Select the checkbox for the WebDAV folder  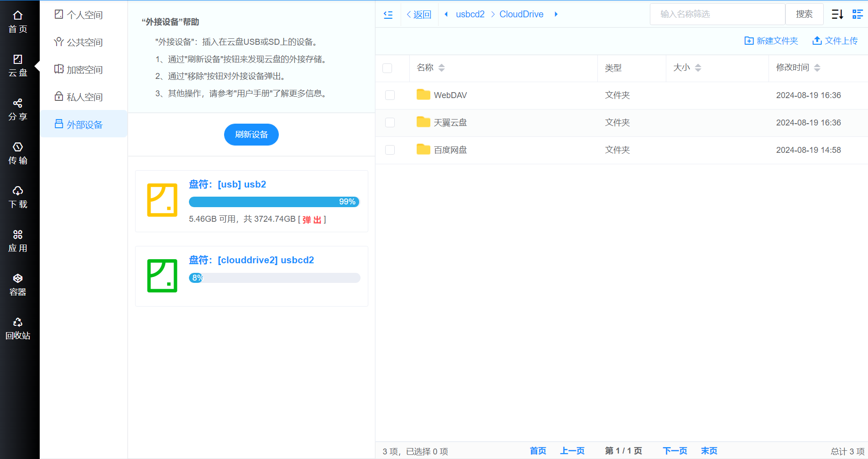click(x=390, y=95)
